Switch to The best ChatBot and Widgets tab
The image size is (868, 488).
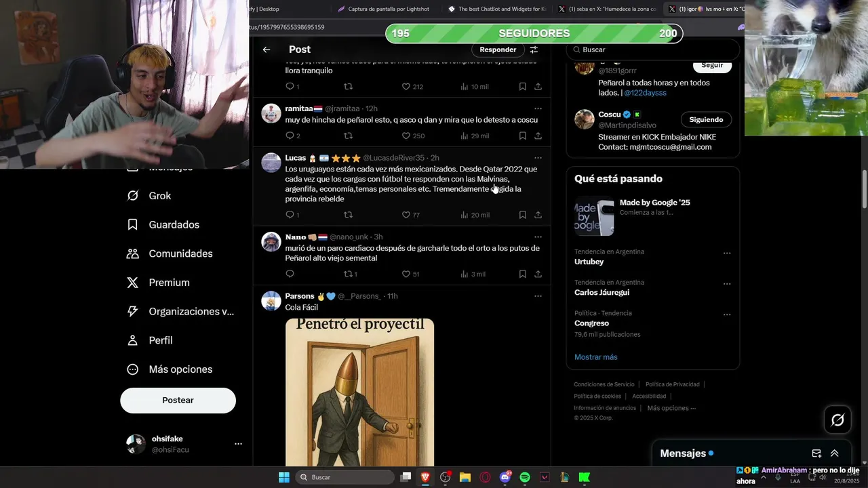pyautogui.click(x=497, y=9)
